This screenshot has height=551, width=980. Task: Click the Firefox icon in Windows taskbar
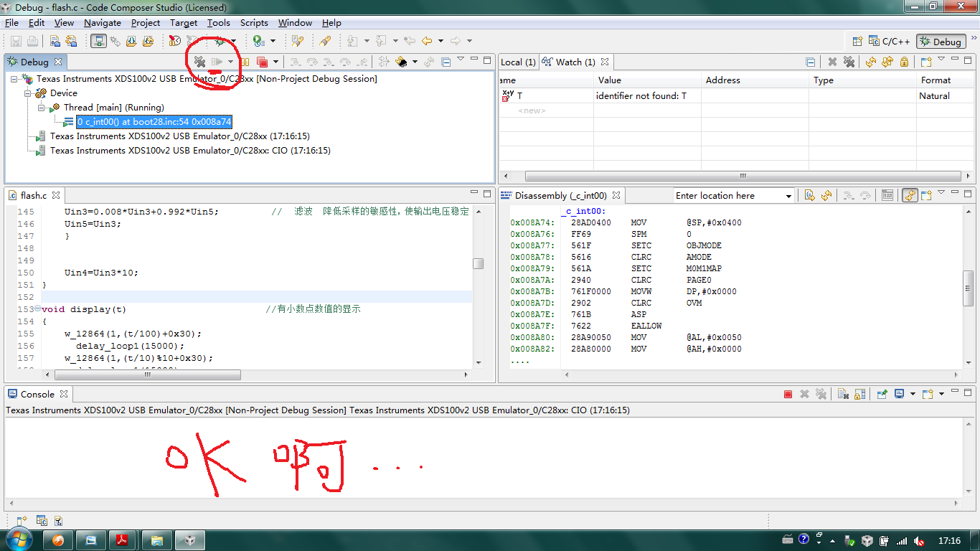coord(58,540)
